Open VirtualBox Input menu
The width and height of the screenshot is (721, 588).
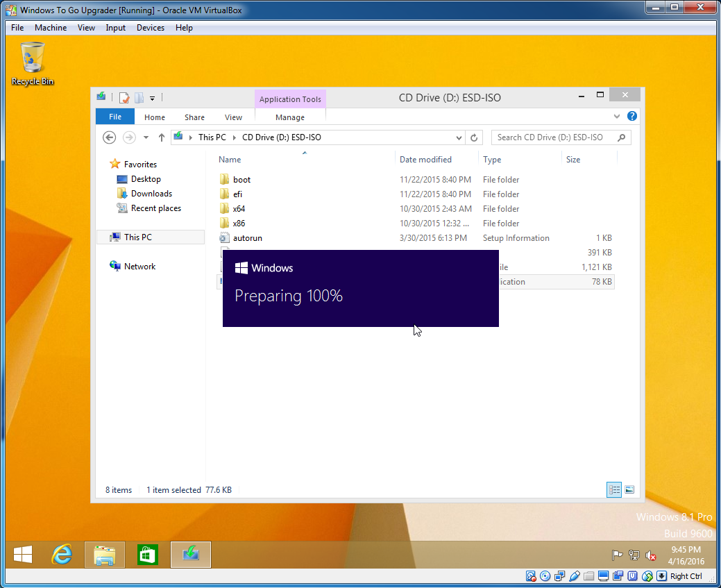point(115,28)
